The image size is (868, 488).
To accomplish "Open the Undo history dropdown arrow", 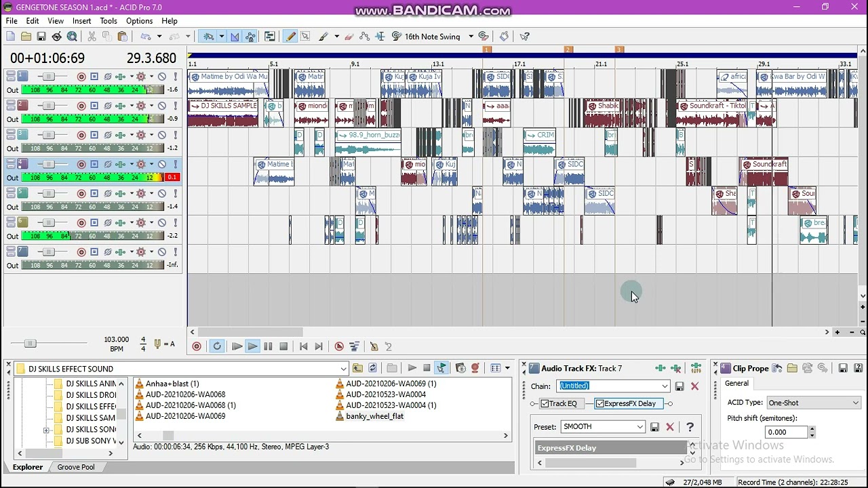I will 159,37.
